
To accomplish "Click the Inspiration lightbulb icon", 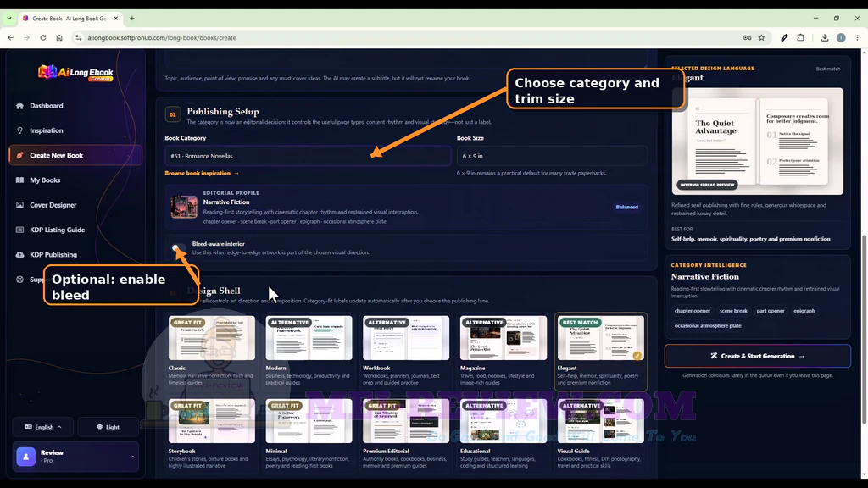I will coord(20,130).
